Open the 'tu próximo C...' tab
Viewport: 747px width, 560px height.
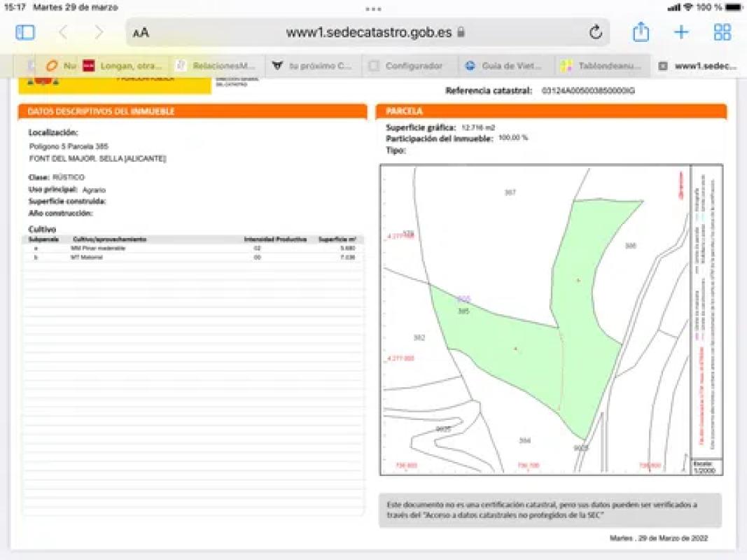point(314,66)
